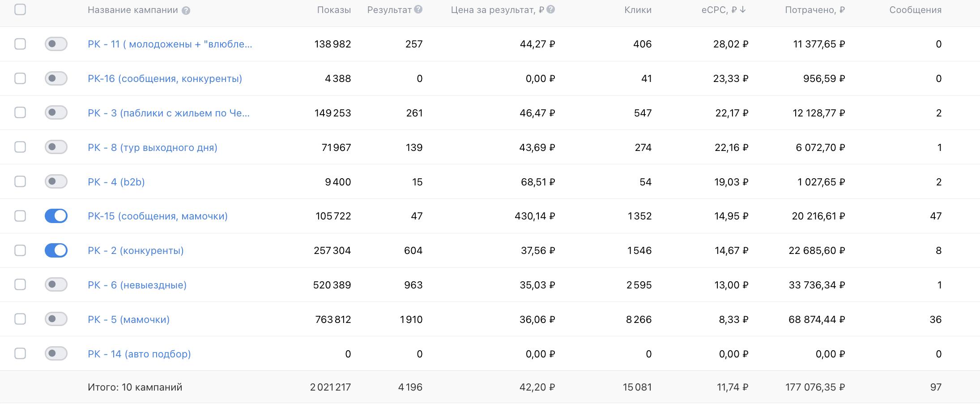Screen dimensions: 980x404
Task: Open РК-16 (сообщения, конкуренты) campaign
Action: coord(165,78)
